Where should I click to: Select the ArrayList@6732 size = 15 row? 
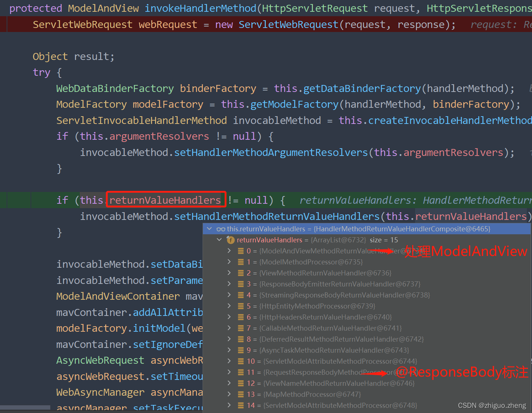tap(367, 240)
